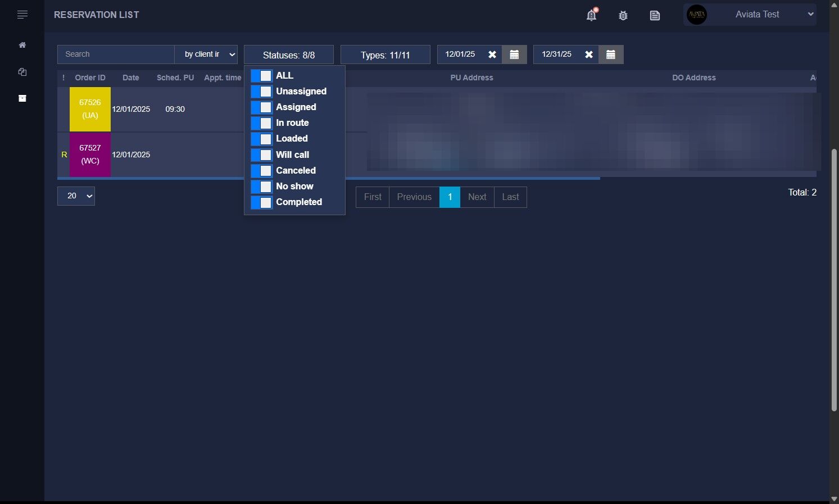Image resolution: width=839 pixels, height=504 pixels.
Task: Open order 67526 (UA) yellow cell
Action: 90,109
